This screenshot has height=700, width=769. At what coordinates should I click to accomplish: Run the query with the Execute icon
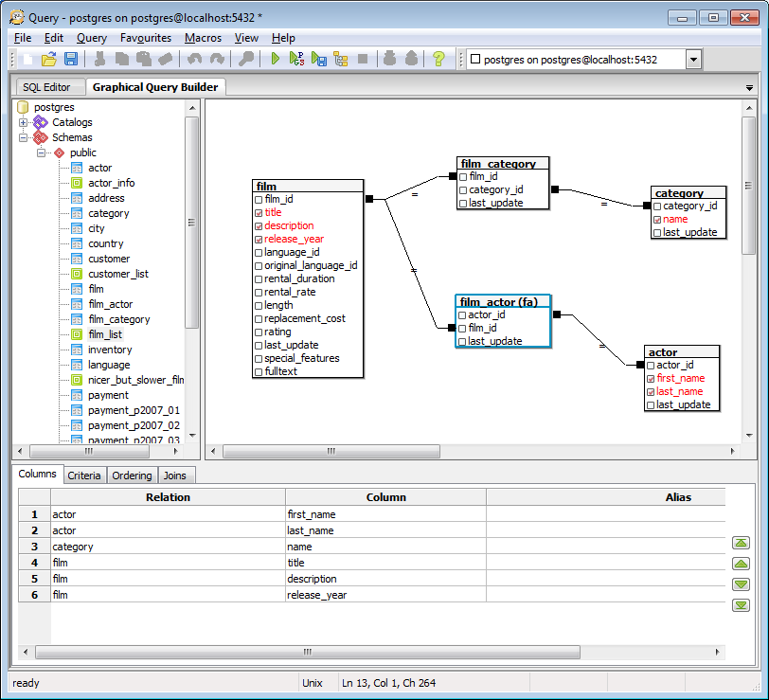(275, 58)
